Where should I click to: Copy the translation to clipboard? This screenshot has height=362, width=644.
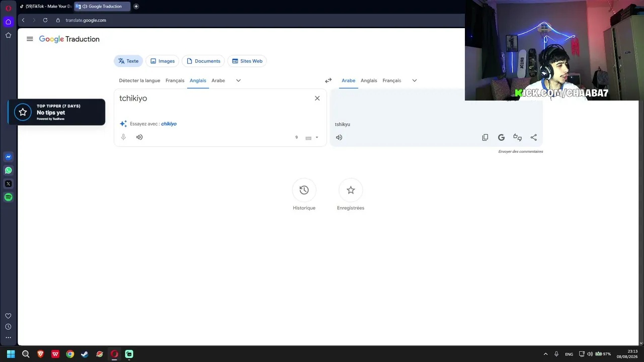(x=485, y=137)
